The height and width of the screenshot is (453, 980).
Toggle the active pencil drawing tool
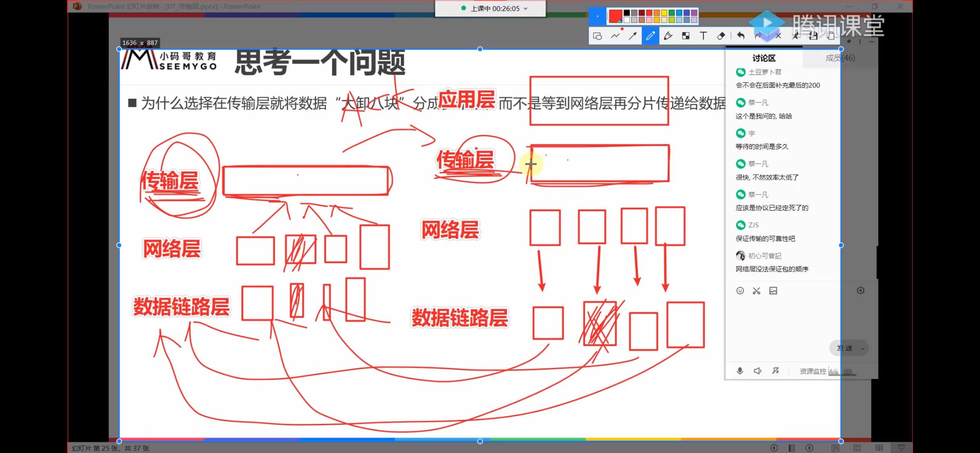650,36
